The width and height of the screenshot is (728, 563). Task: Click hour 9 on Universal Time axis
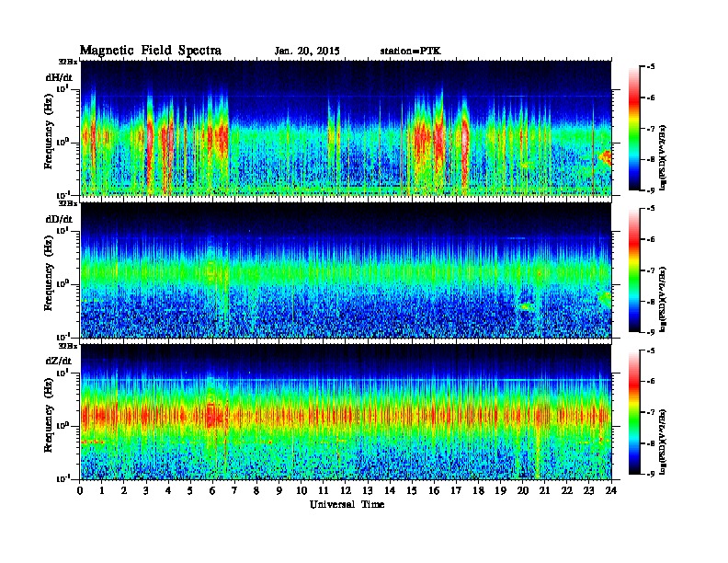coord(279,491)
